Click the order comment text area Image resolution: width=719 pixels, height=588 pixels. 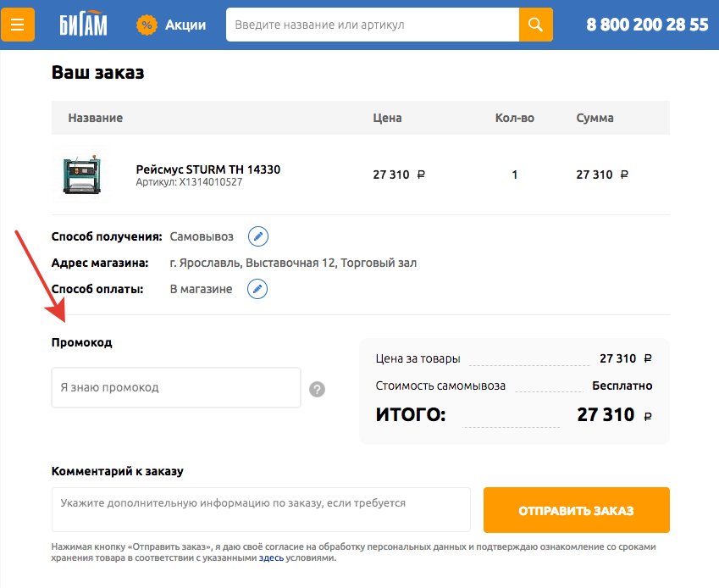(x=261, y=509)
